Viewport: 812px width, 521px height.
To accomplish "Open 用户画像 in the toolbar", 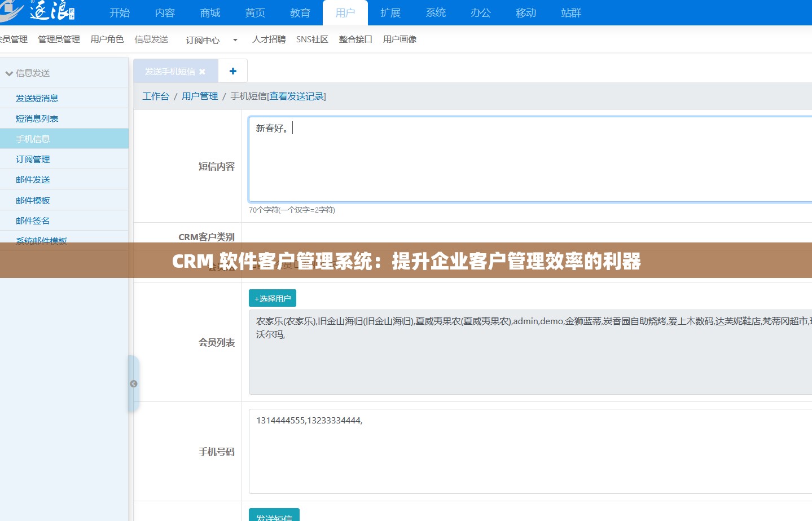I will (400, 39).
